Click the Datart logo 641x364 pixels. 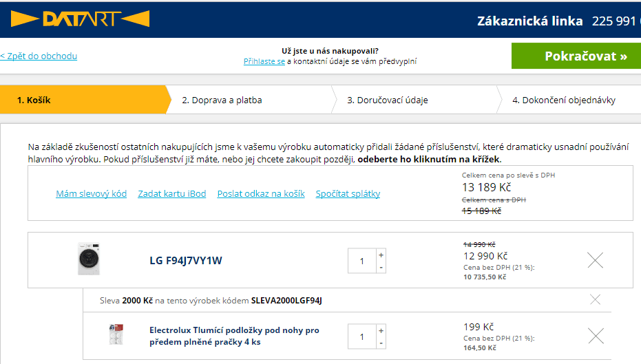(x=80, y=19)
